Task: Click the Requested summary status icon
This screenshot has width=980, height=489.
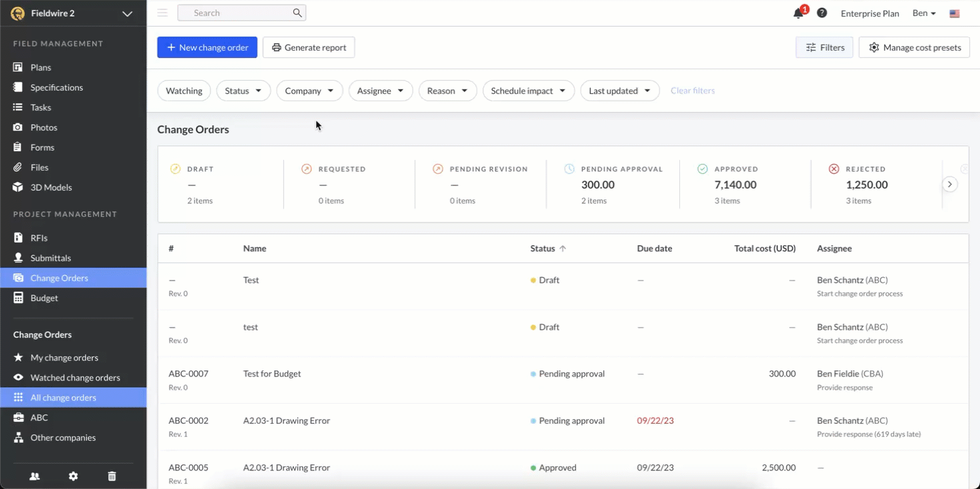Action: point(307,169)
